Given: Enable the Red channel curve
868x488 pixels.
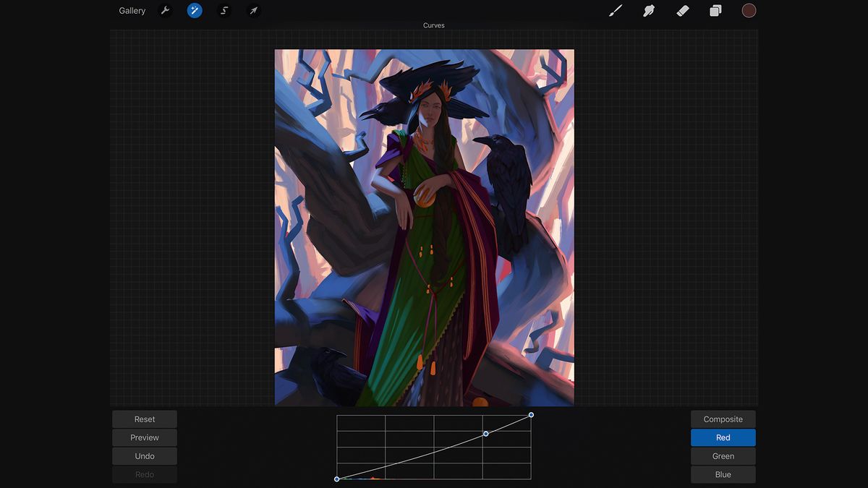Looking at the screenshot, I should [x=723, y=437].
